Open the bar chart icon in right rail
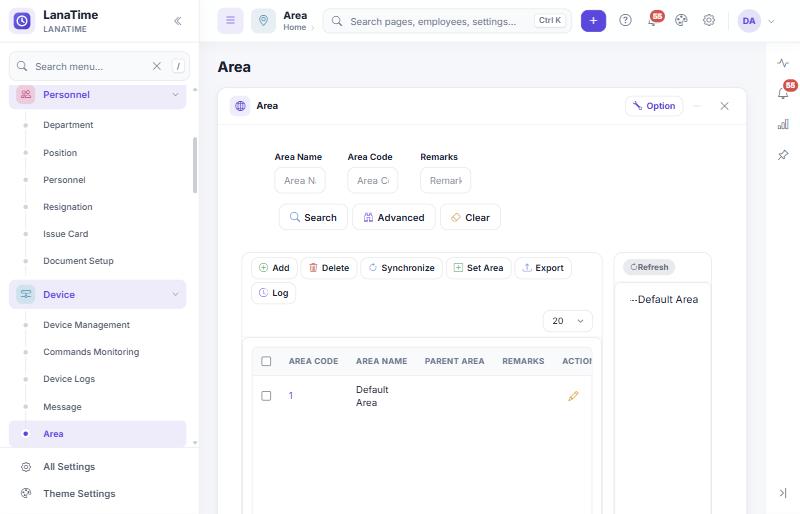The width and height of the screenshot is (800, 514). [783, 124]
